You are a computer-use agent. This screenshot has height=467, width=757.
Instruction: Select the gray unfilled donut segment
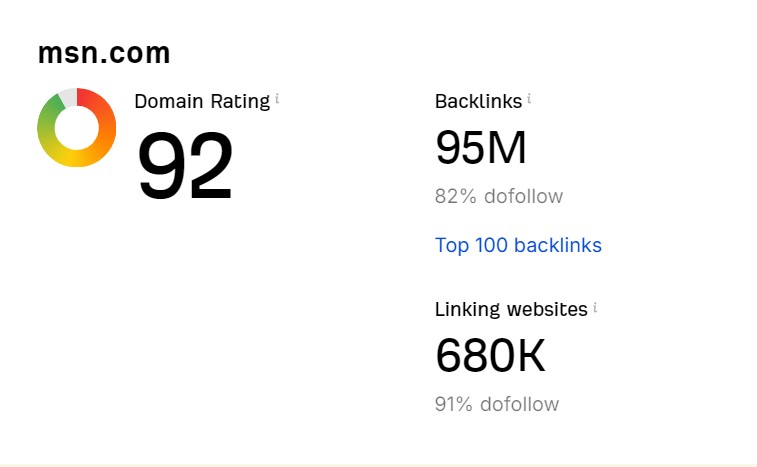69,97
